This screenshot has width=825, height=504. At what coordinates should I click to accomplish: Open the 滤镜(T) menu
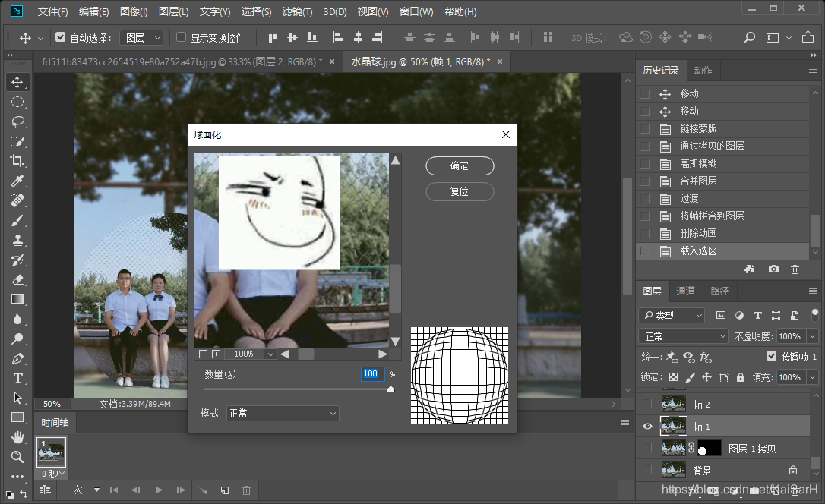point(297,12)
